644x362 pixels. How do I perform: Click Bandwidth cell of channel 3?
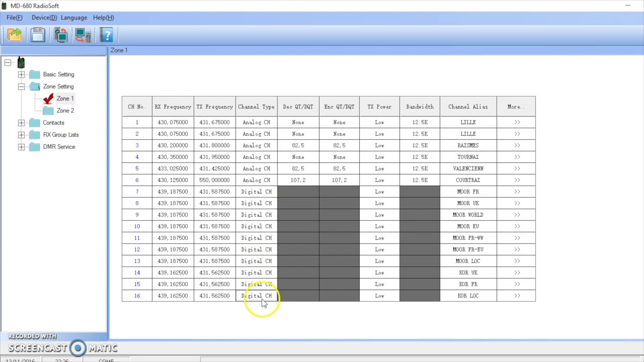[420, 145]
